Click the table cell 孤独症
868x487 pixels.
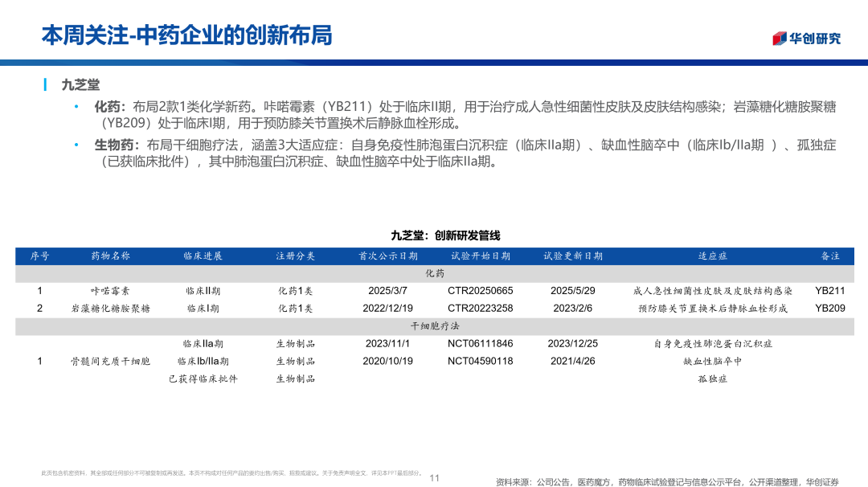point(712,379)
